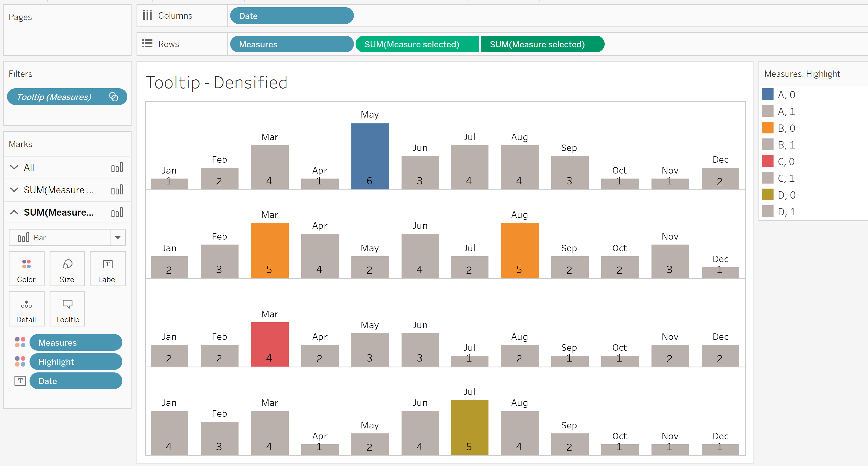The image size is (868, 466).
Task: Select the Measures pill on Rows shelf
Action: point(291,44)
